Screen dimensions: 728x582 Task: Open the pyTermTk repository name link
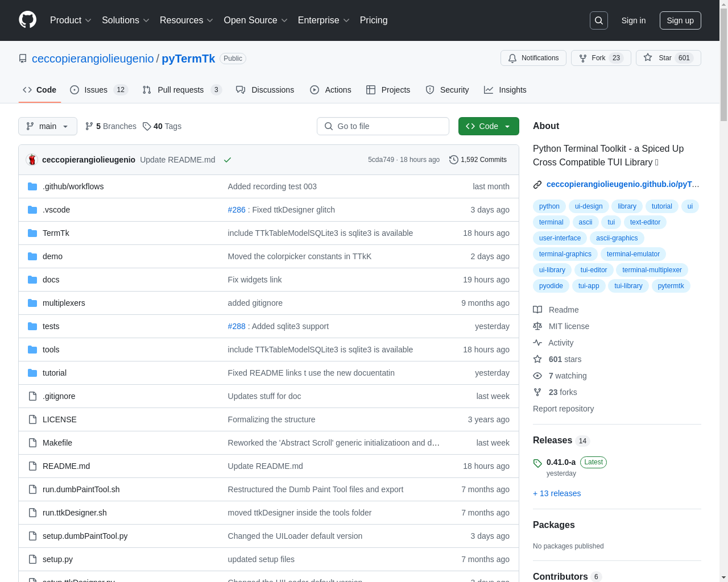coord(188,59)
